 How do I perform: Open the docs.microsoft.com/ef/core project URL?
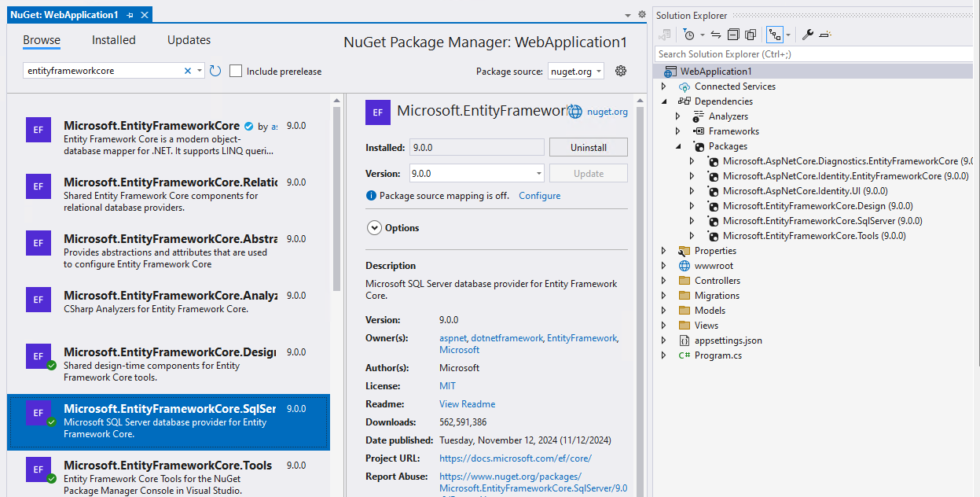click(516, 458)
